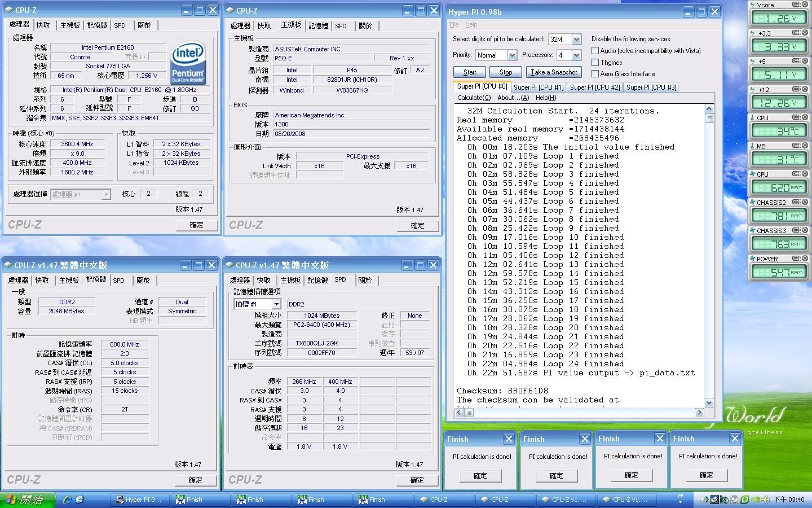Open settings icon of Vcore gadget

pyautogui.click(x=796, y=5)
